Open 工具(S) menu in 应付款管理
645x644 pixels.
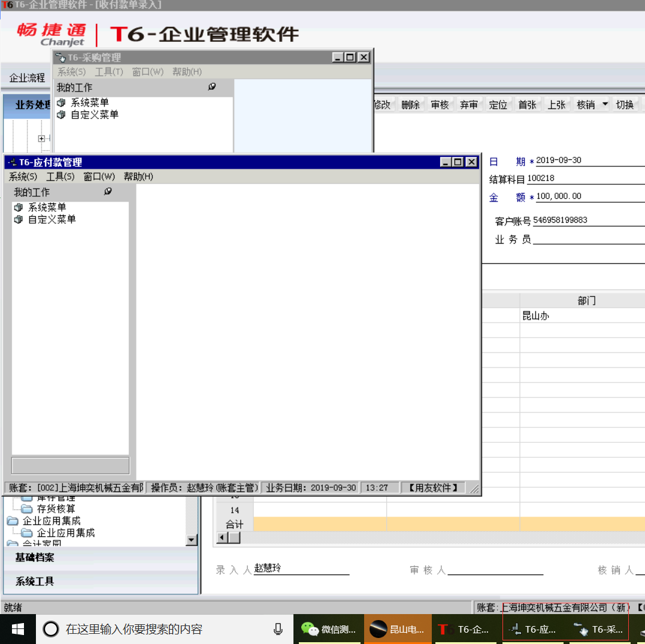[x=60, y=177]
